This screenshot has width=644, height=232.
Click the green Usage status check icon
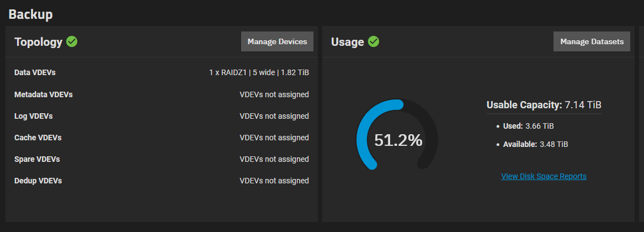pos(374,41)
